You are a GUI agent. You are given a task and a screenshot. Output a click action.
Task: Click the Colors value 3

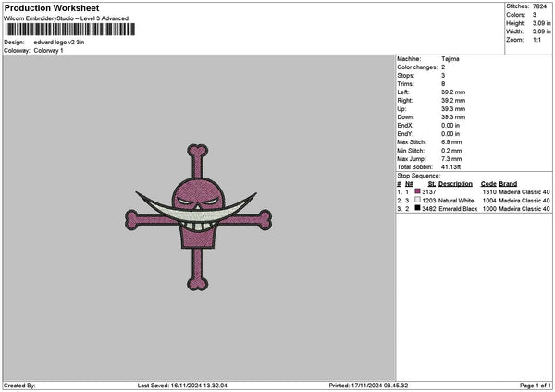tap(535, 15)
